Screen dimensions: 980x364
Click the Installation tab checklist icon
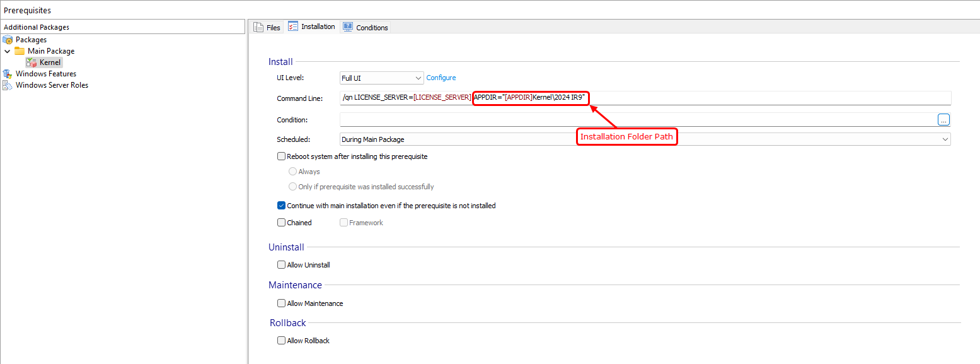coord(293,26)
